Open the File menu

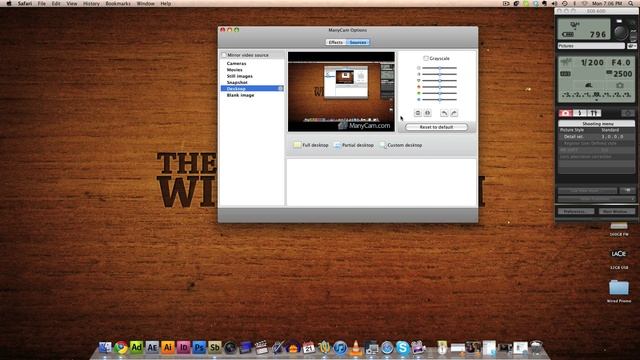[x=42, y=3]
